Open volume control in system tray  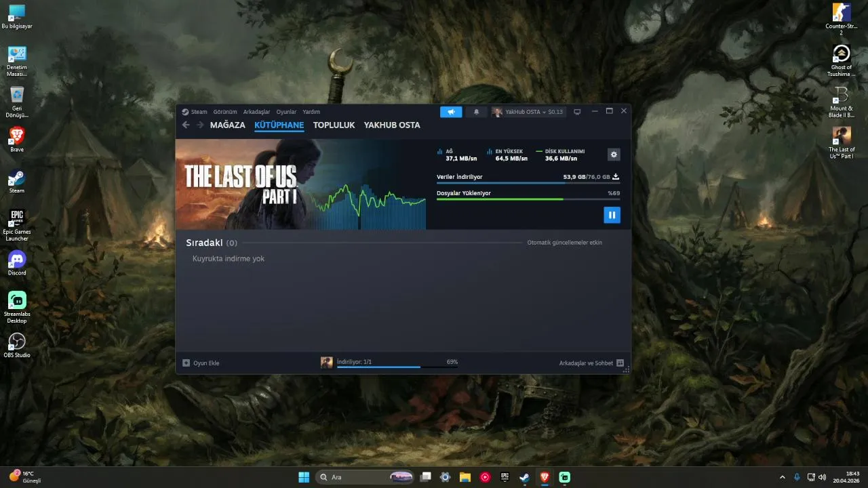coord(822,477)
